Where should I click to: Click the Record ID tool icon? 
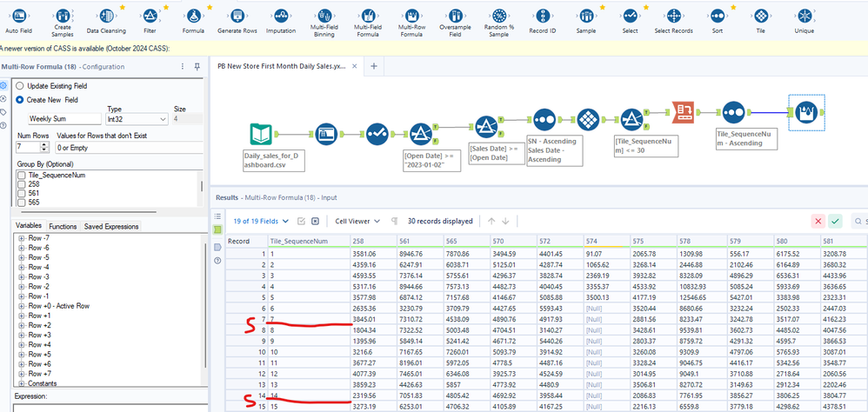coord(542,16)
